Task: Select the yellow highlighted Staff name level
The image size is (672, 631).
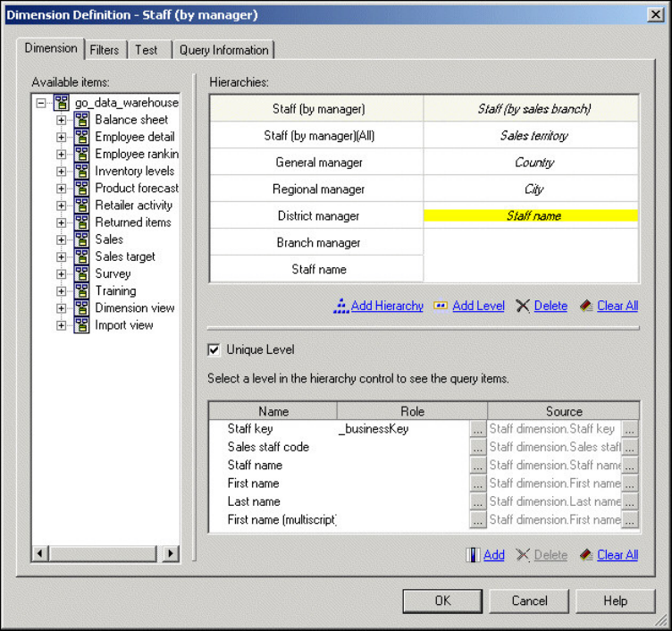Action: (531, 215)
